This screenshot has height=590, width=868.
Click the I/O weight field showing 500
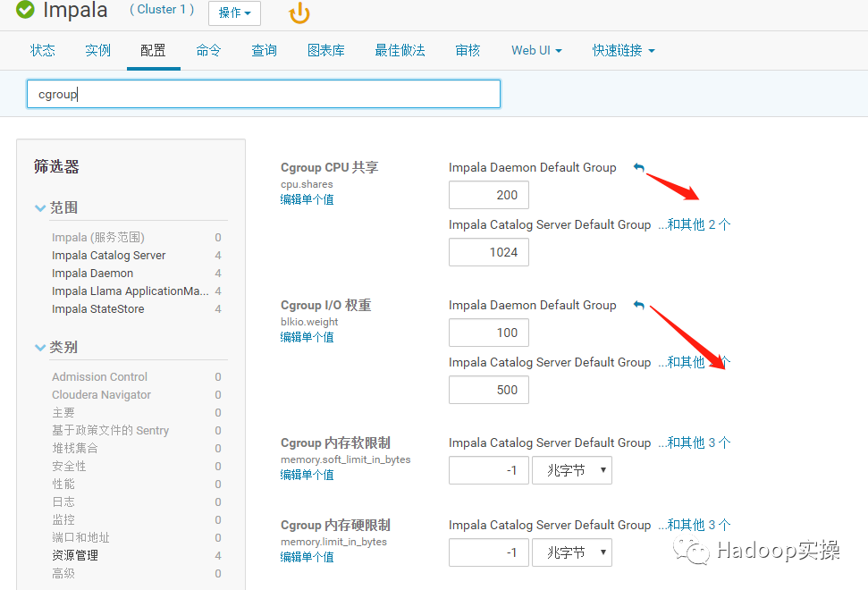click(x=489, y=390)
